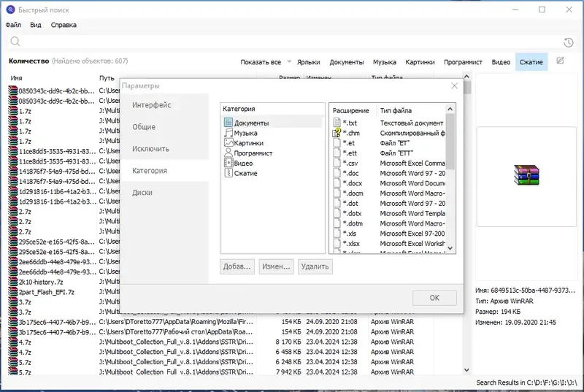The image size is (584, 392).
Task: Open the Вид menu
Action: [x=35, y=25]
